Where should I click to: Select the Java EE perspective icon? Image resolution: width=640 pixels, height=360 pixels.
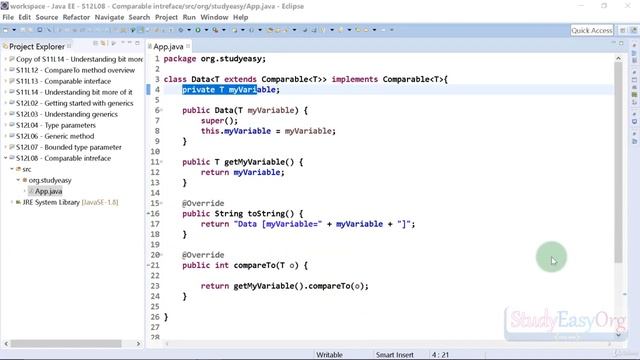(633, 30)
